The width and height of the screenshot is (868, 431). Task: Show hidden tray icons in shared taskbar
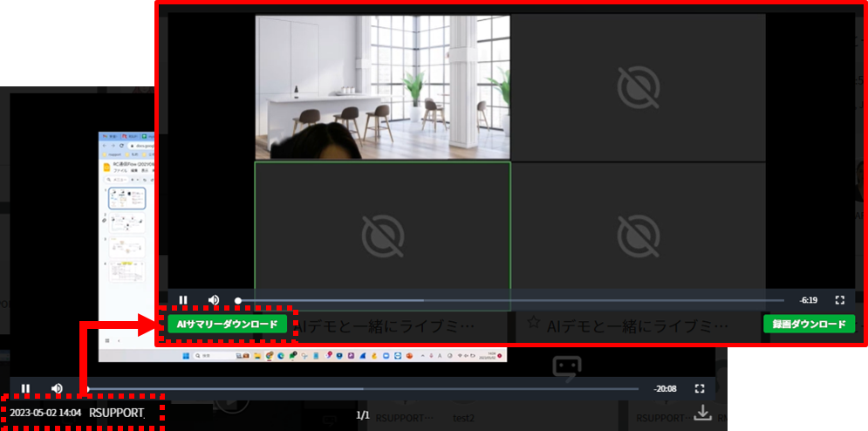(422, 356)
